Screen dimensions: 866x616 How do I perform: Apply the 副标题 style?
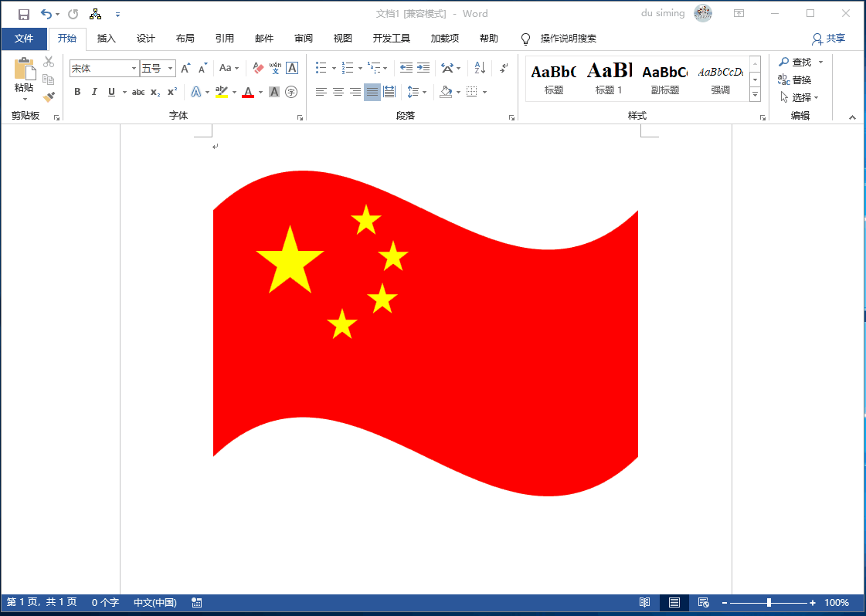point(665,79)
